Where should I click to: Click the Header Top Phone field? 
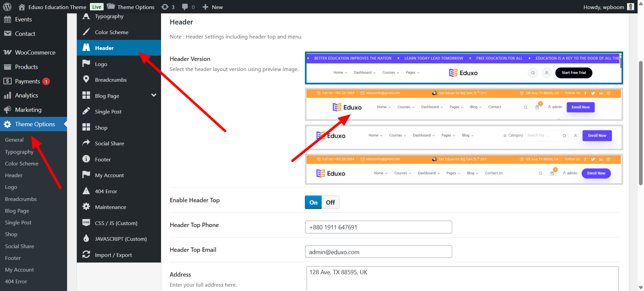[x=378, y=227]
